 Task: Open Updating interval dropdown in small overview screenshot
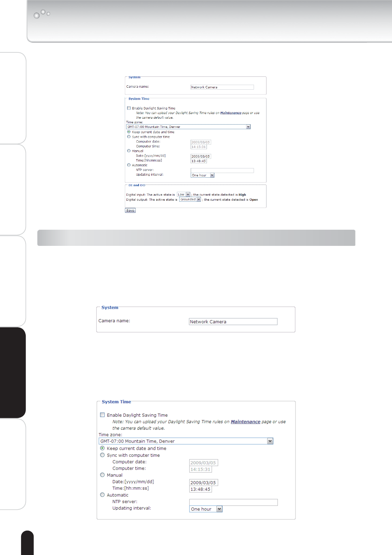point(203,175)
